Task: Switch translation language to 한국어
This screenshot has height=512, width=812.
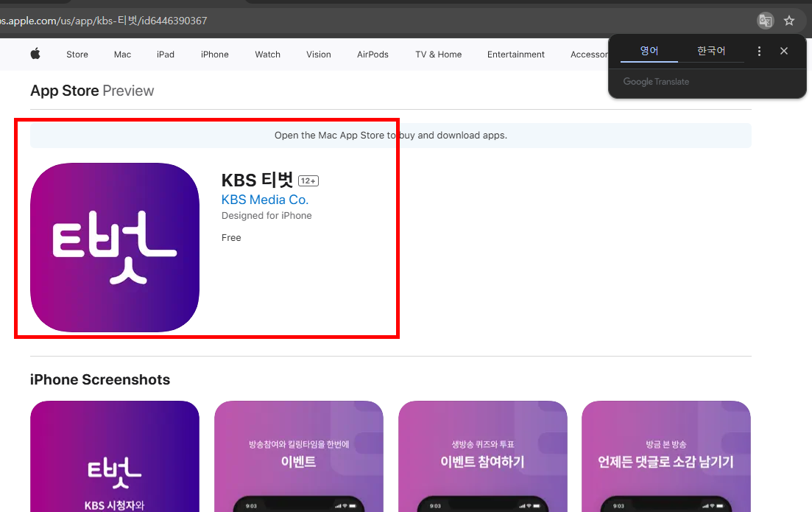Action: pyautogui.click(x=710, y=50)
